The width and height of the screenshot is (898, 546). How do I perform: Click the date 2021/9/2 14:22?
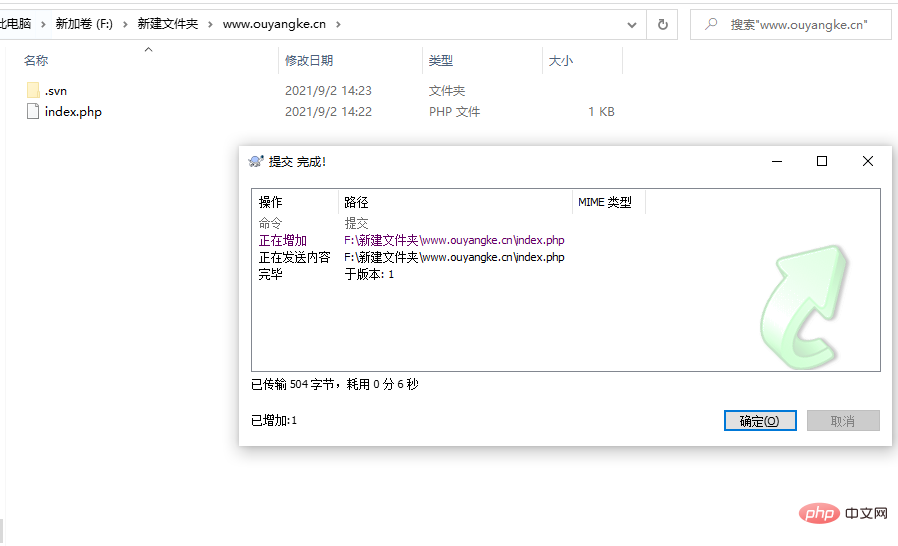(328, 112)
